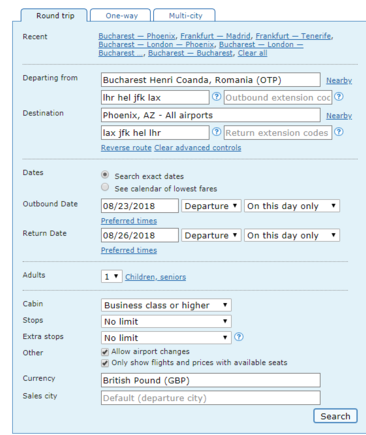Click the Currency input field
Viewport: 366px width, 435px height.
click(x=211, y=380)
